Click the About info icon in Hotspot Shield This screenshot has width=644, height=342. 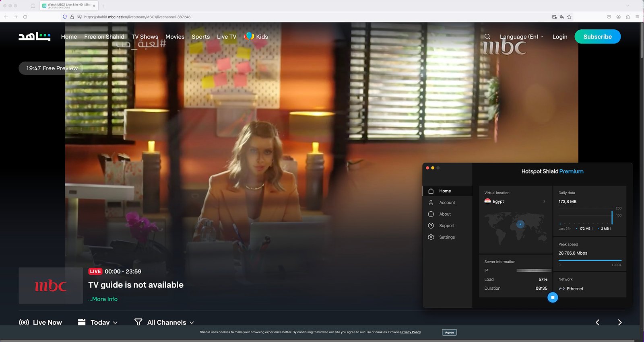[x=431, y=214]
